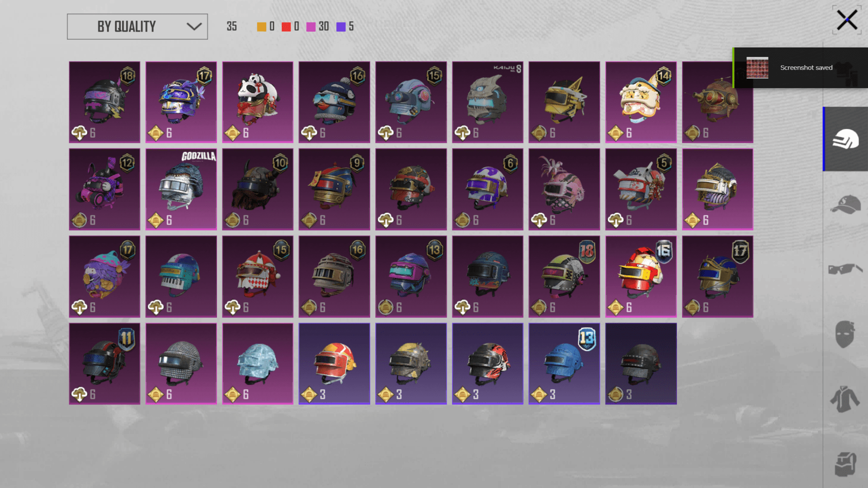868x488 pixels.
Task: Click the orange quality filter swatch
Action: point(261,27)
